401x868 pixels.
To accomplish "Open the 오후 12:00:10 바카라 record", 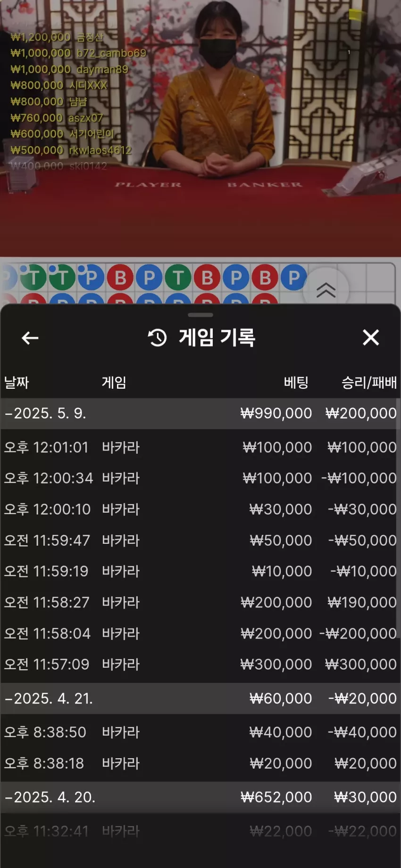I will (200, 509).
